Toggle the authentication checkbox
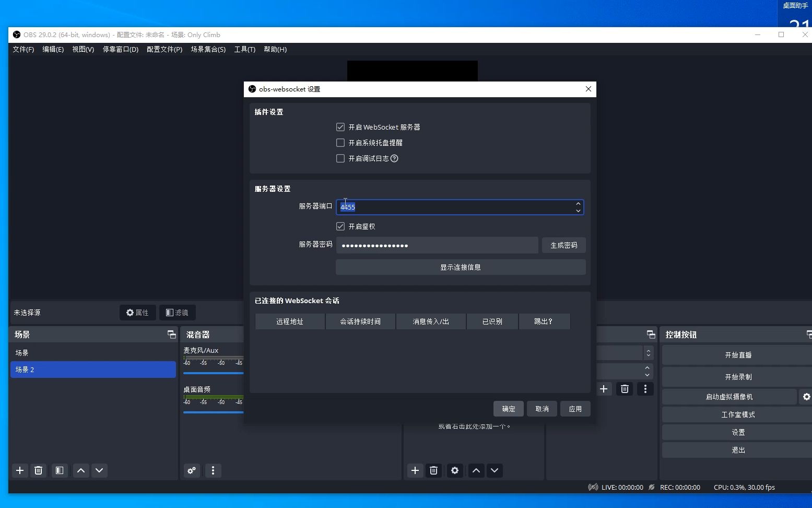Viewport: 812px width, 508px height. [x=340, y=226]
